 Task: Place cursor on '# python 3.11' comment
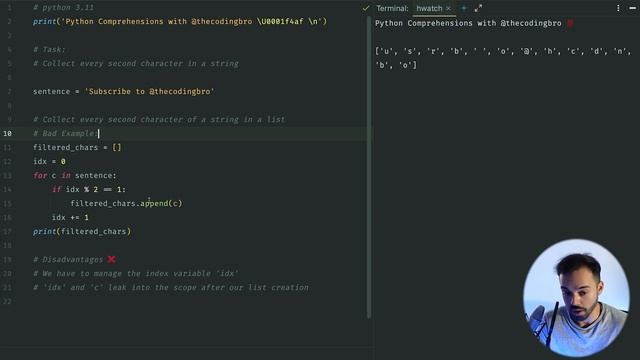[63, 7]
